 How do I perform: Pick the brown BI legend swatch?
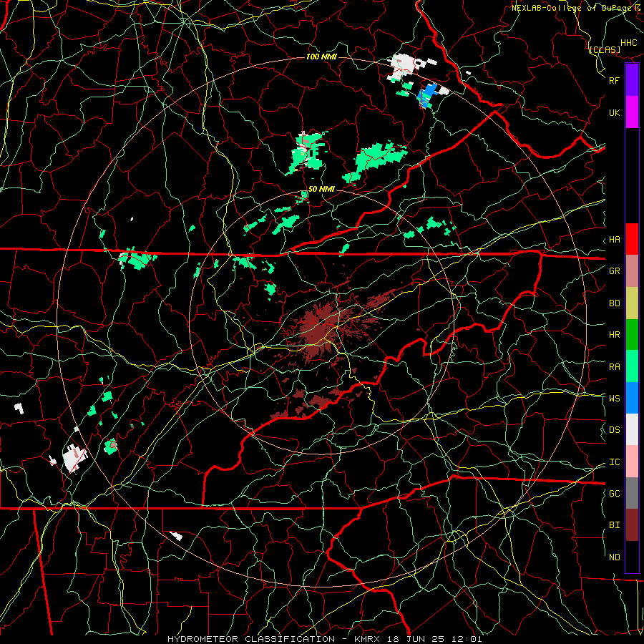632,525
